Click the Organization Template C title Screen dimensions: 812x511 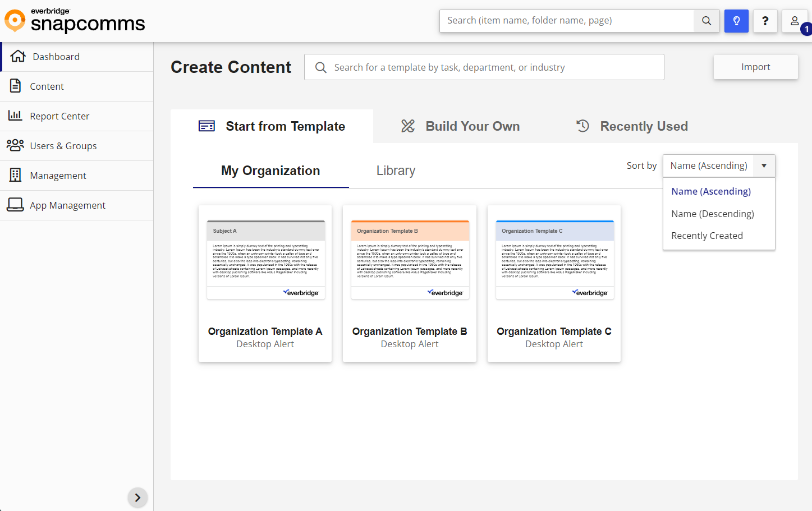pos(554,332)
